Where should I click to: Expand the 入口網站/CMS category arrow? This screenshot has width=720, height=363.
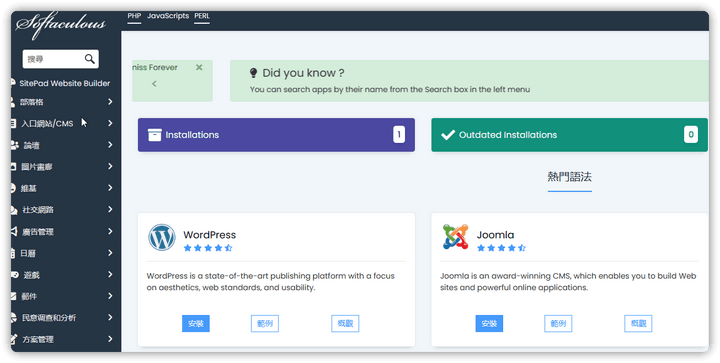click(x=110, y=123)
